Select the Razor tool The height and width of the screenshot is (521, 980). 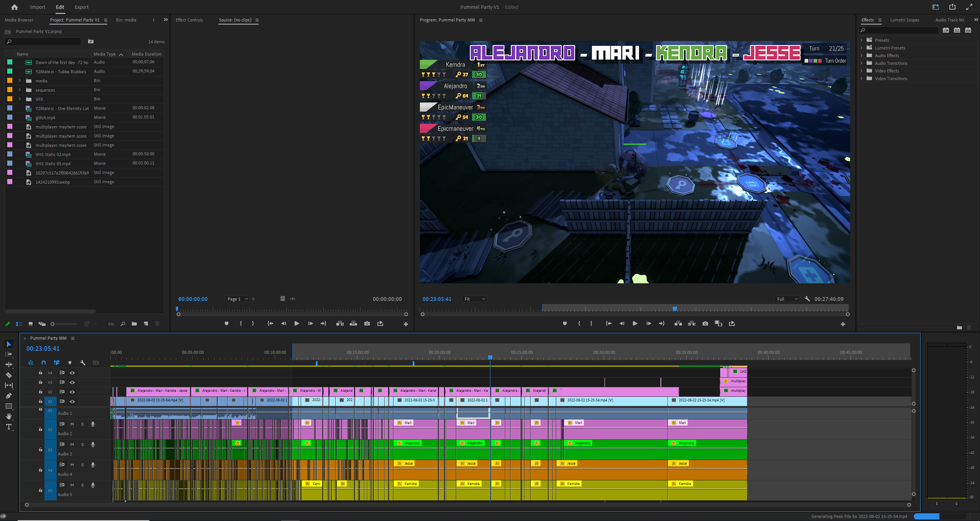[9, 375]
